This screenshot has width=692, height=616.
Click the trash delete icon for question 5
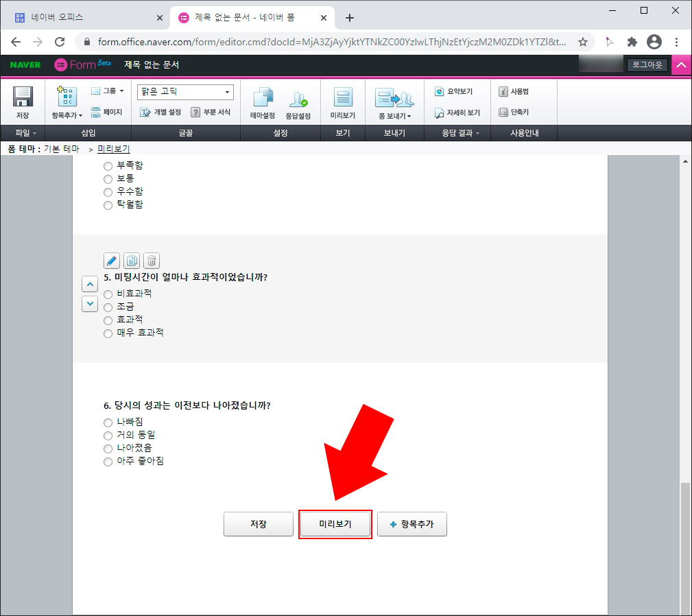point(151,260)
